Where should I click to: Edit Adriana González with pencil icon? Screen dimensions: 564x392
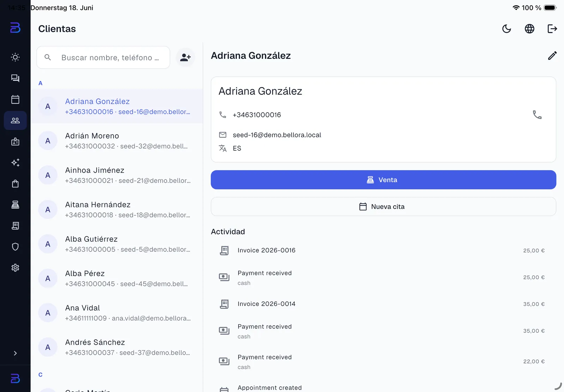(552, 56)
